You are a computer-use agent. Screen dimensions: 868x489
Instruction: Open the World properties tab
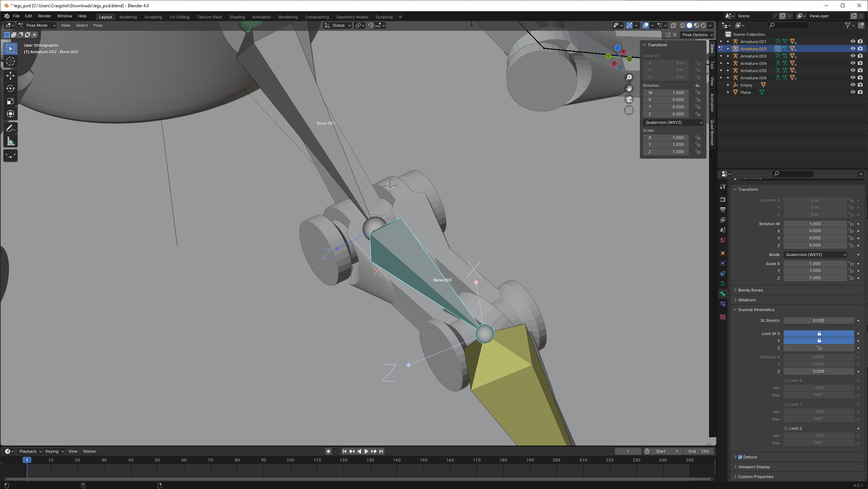[723, 240]
